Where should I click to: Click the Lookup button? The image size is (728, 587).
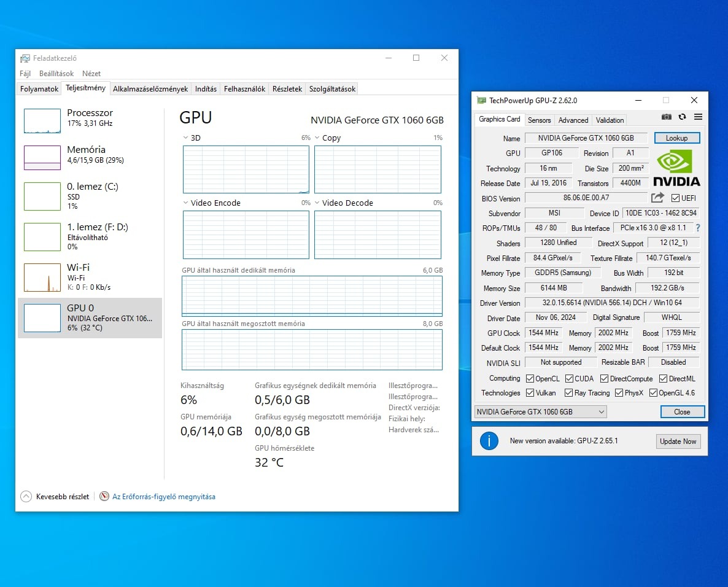click(x=677, y=138)
